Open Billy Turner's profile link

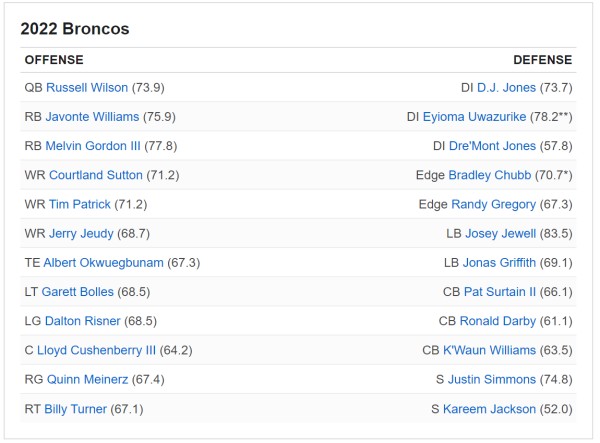74,409
